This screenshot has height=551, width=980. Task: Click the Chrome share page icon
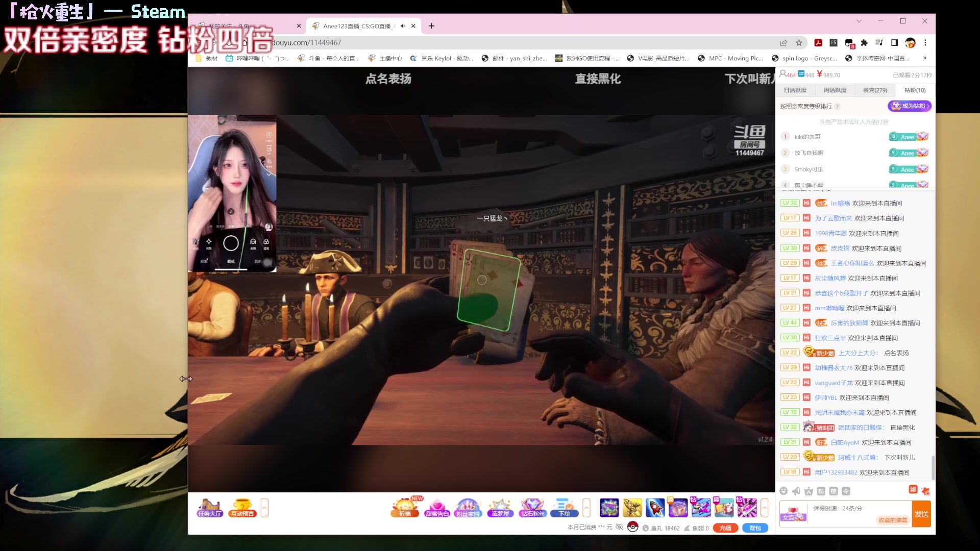click(x=783, y=43)
